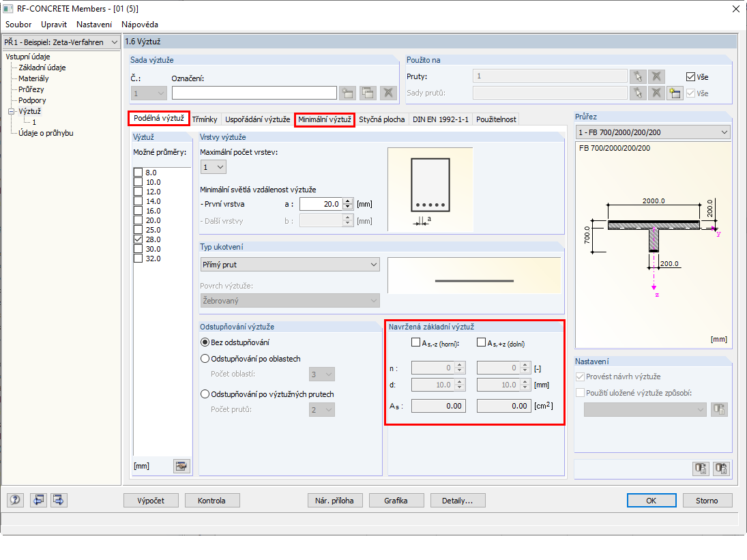The image size is (747, 560).
Task: Click the Detaily... button
Action: point(457,501)
